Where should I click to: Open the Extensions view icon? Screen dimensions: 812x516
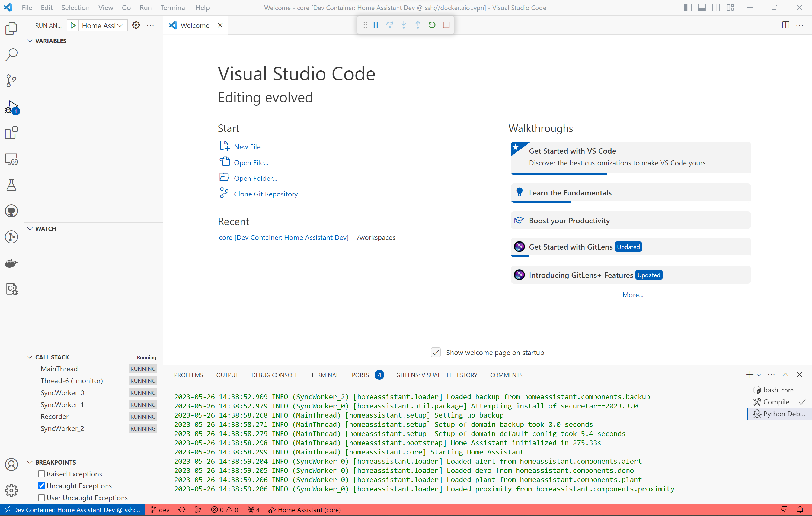click(x=11, y=133)
